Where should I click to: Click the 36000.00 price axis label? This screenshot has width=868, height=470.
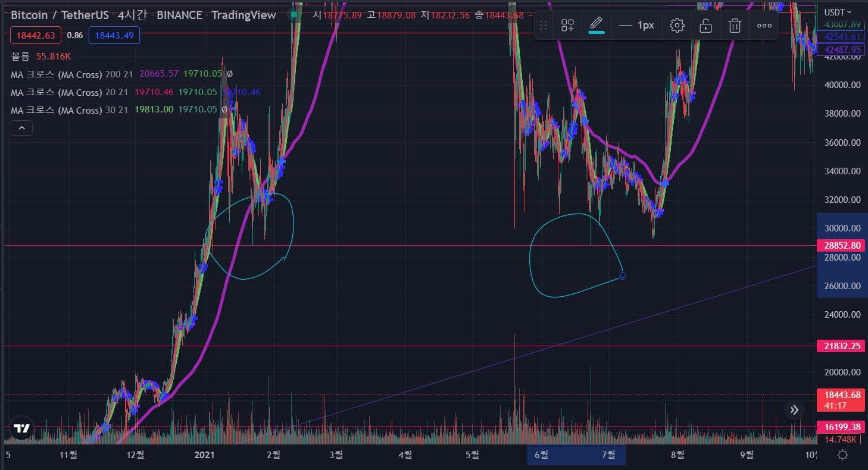842,142
